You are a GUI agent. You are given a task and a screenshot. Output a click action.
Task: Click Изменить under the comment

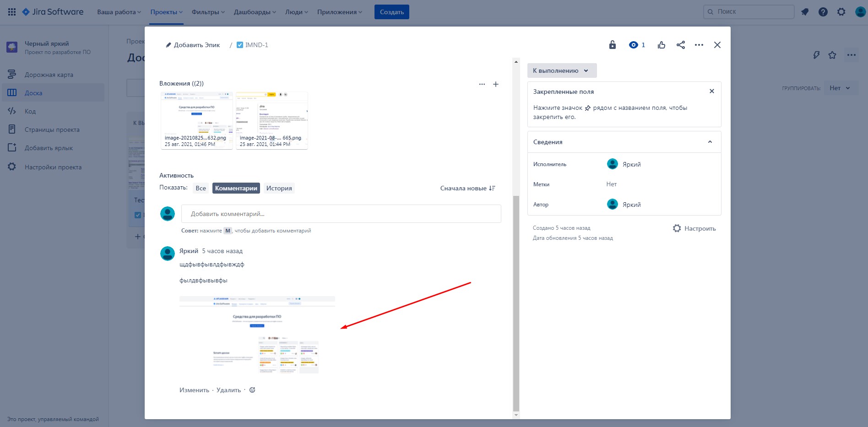[194, 390]
